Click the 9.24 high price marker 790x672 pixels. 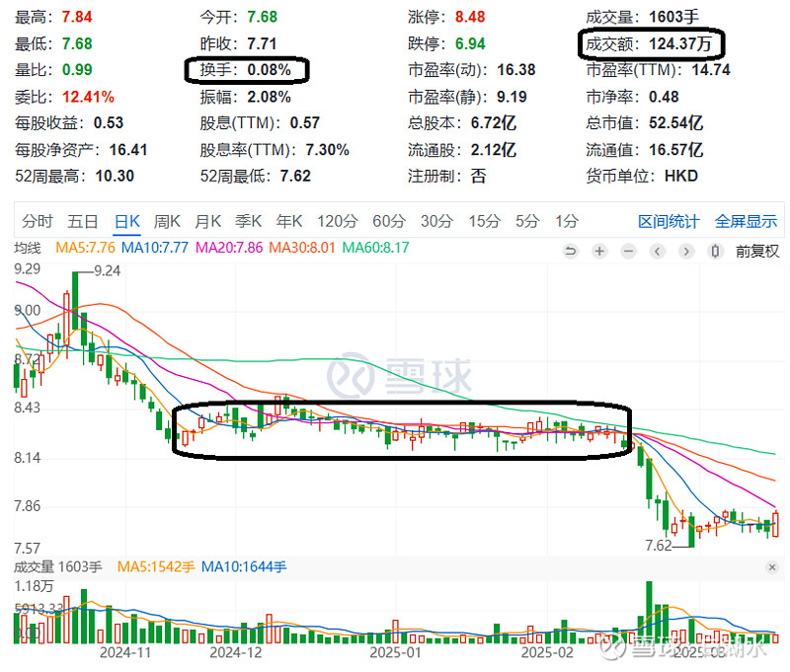[x=108, y=270]
